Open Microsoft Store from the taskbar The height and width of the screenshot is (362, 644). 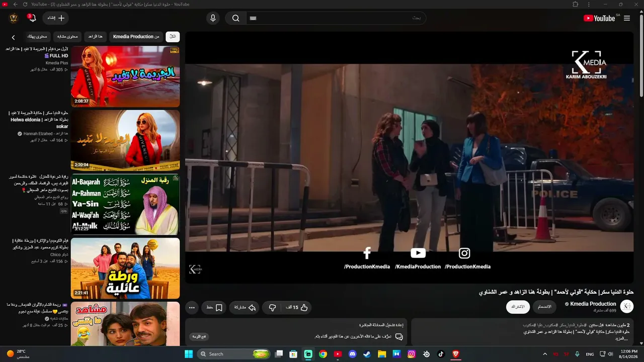[x=293, y=354]
